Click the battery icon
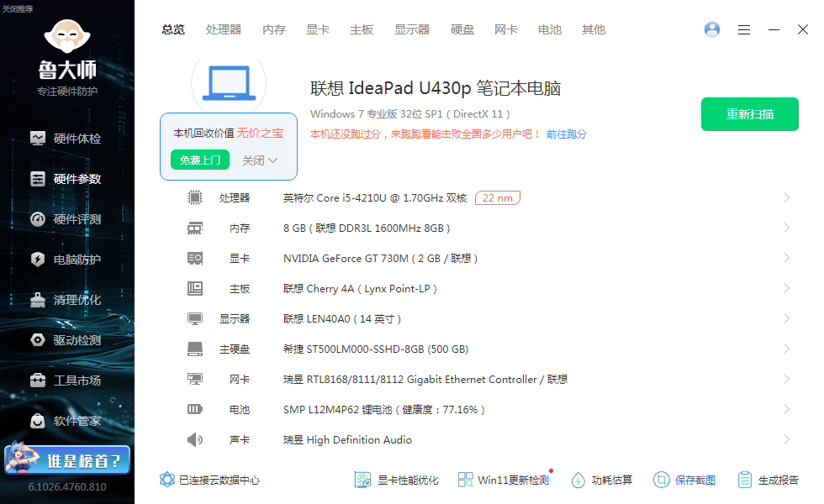The image size is (824, 504). click(195, 409)
